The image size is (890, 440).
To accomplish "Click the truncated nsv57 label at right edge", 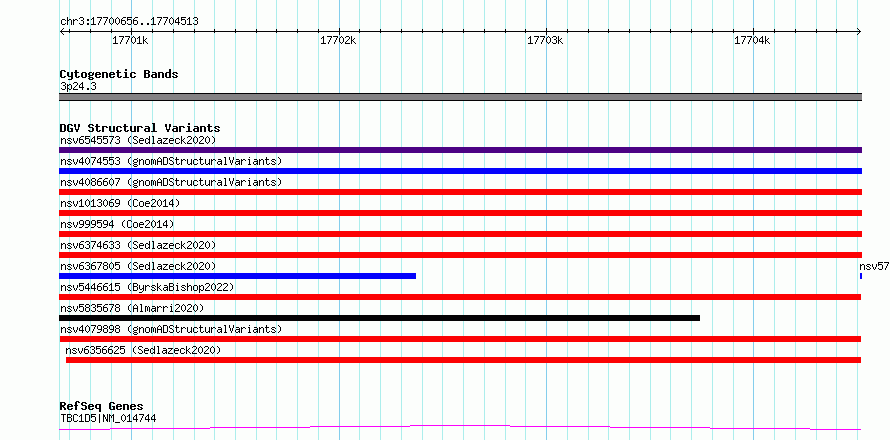I will pyautogui.click(x=874, y=266).
